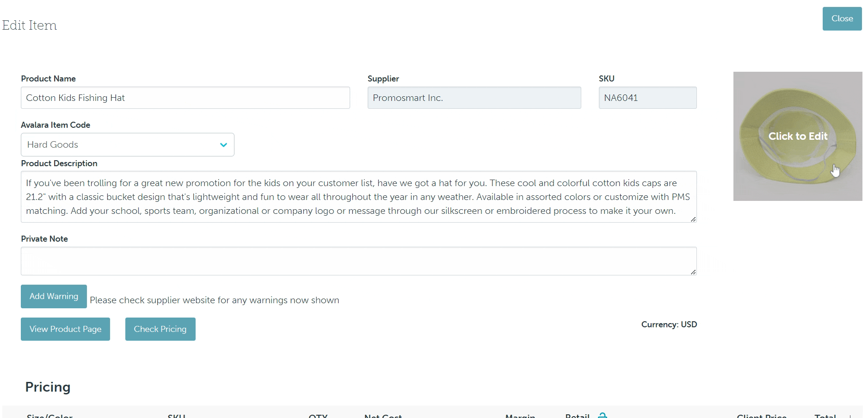Click the Close button

[842, 19]
